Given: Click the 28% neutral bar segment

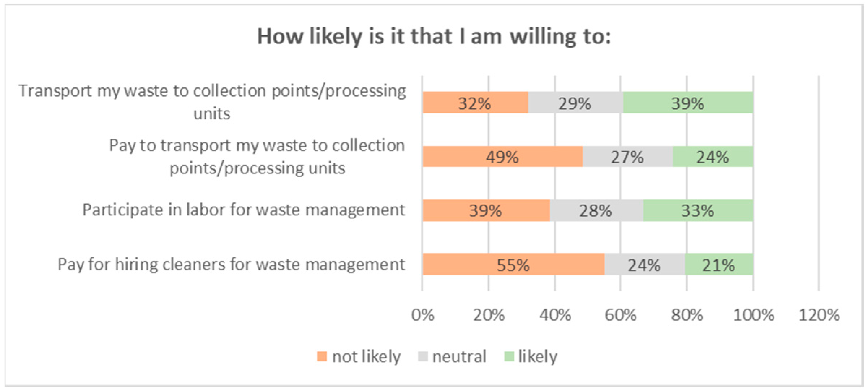Looking at the screenshot, I should tap(596, 210).
